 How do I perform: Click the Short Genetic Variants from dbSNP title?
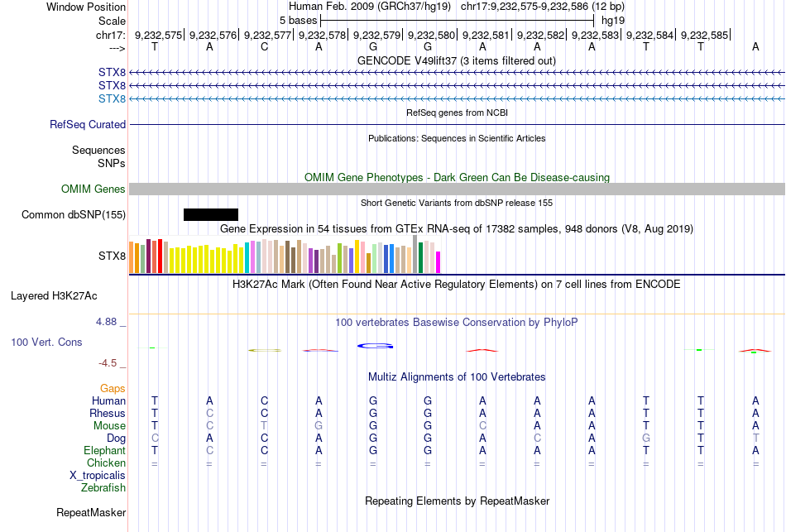pos(457,203)
